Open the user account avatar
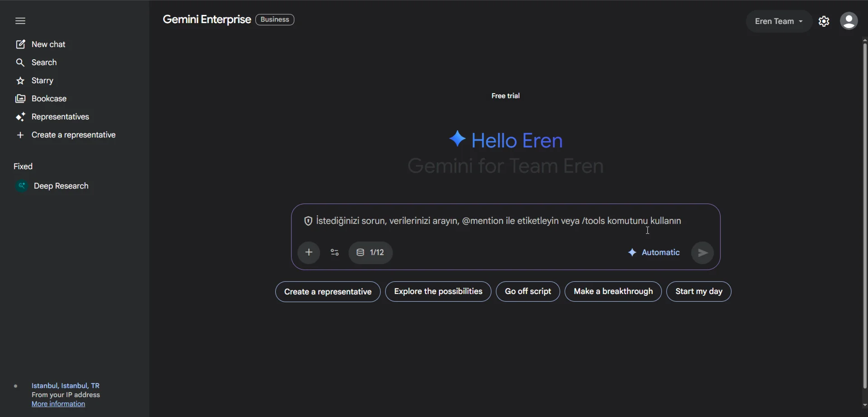 click(849, 21)
